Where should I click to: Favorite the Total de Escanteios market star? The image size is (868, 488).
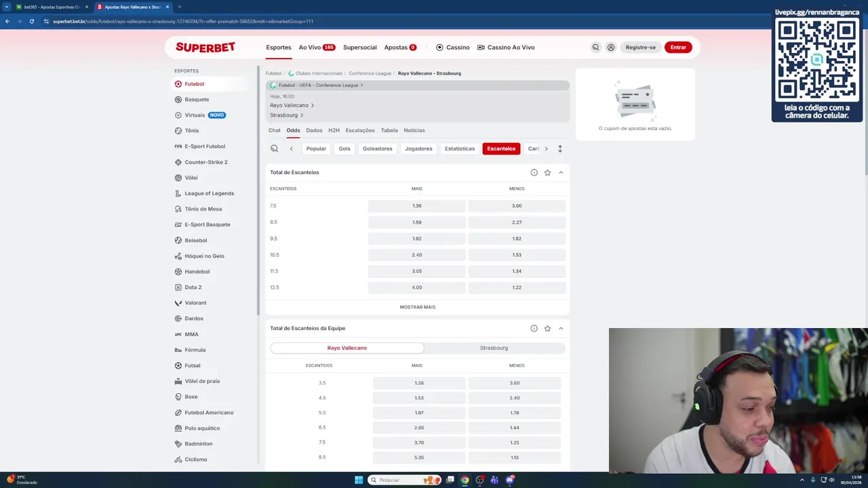click(x=547, y=172)
